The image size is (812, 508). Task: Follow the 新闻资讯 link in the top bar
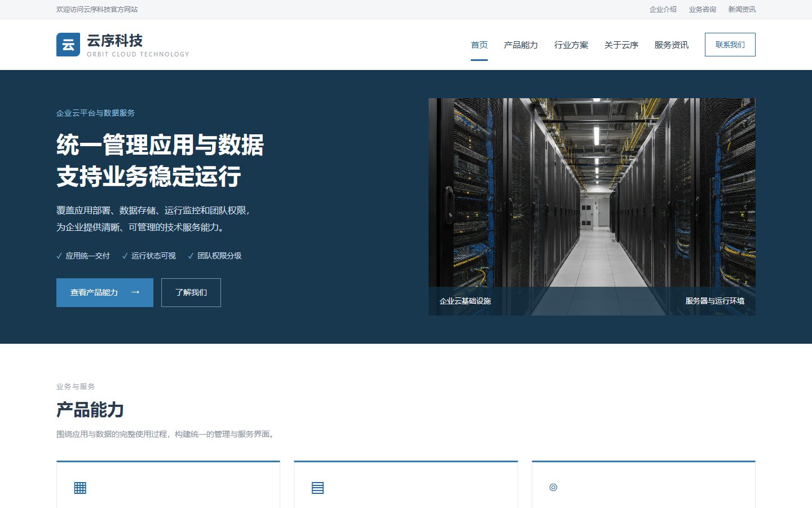click(742, 9)
